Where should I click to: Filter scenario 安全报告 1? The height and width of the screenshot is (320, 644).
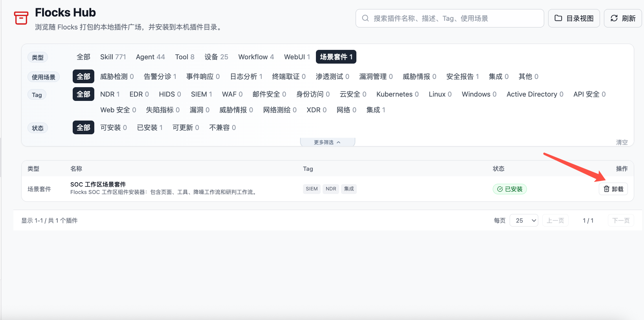[462, 77]
